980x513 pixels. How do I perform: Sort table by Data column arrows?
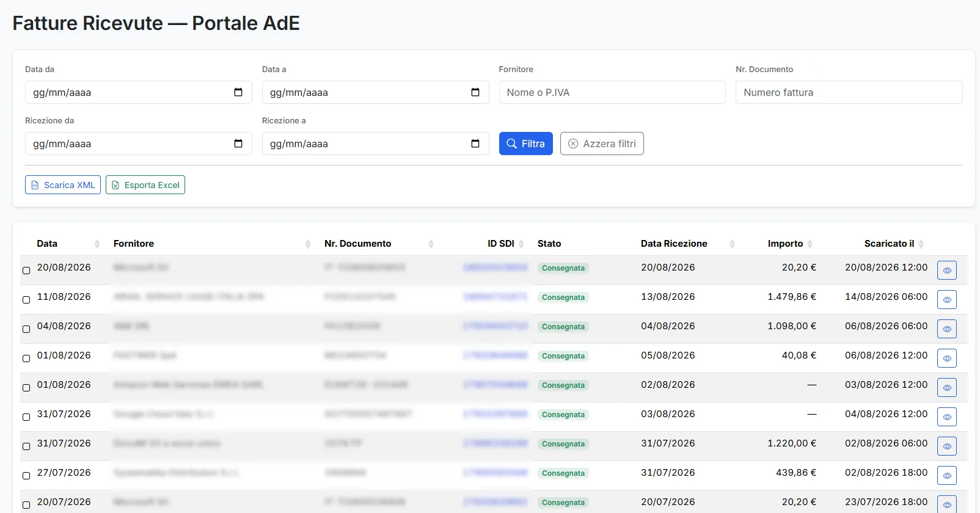[x=97, y=244]
